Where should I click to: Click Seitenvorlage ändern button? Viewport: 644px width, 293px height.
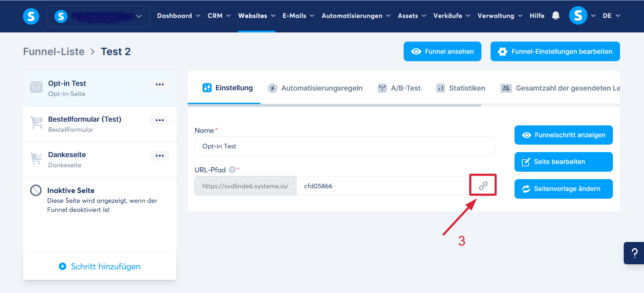(564, 189)
